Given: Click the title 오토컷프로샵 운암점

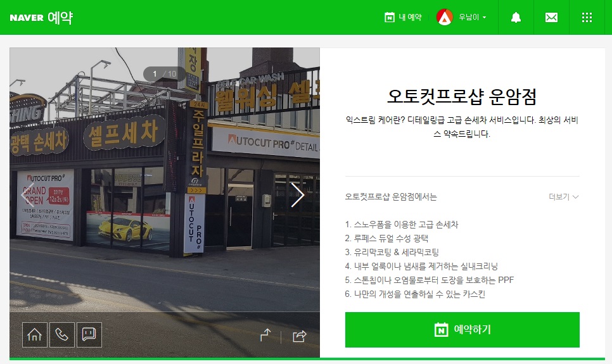Looking at the screenshot, I should pos(462,97).
